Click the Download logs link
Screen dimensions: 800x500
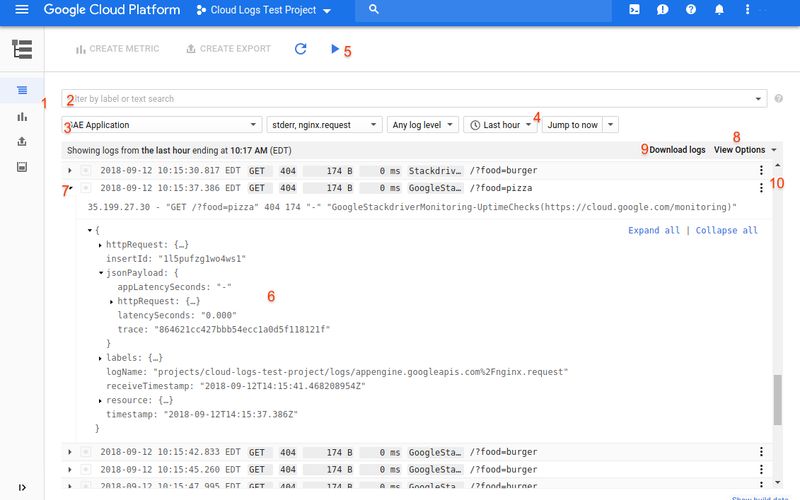676,150
